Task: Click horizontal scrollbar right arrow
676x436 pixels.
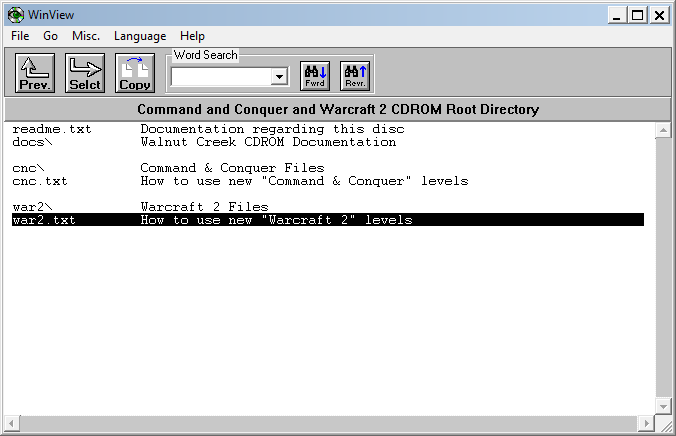Action: 646,423
